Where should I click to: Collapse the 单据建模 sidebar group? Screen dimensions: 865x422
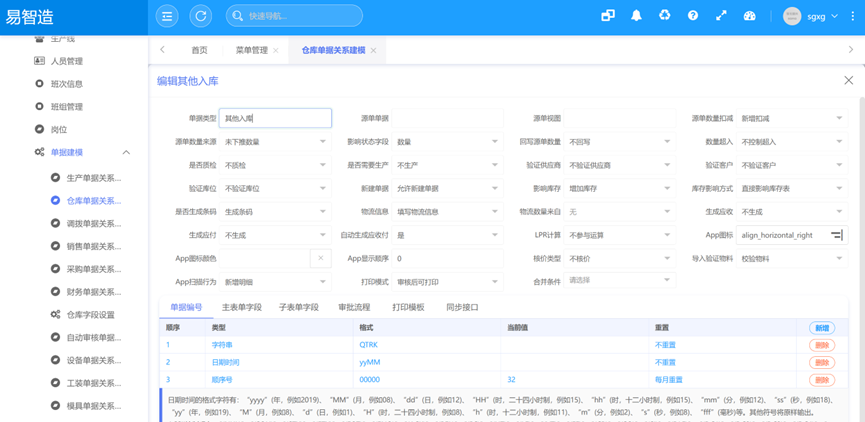point(126,152)
